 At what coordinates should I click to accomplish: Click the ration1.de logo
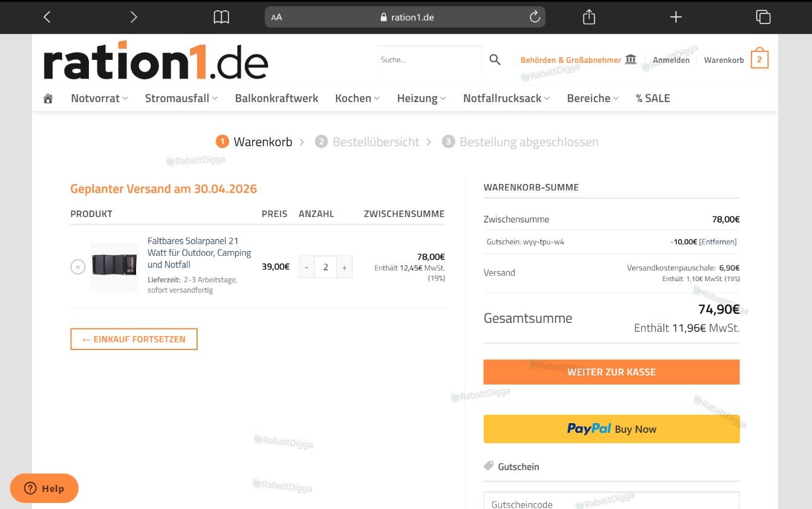point(156,61)
